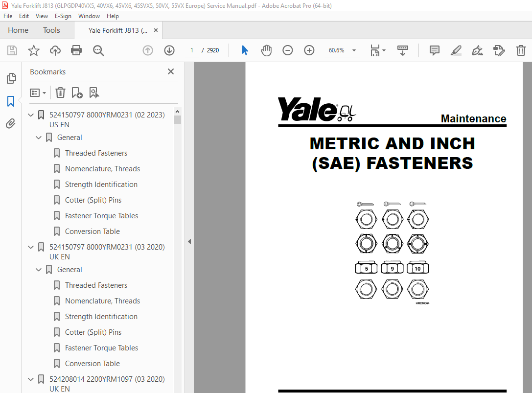This screenshot has width=532, height=393.
Task: Open the sign document tool
Action: coord(477,50)
